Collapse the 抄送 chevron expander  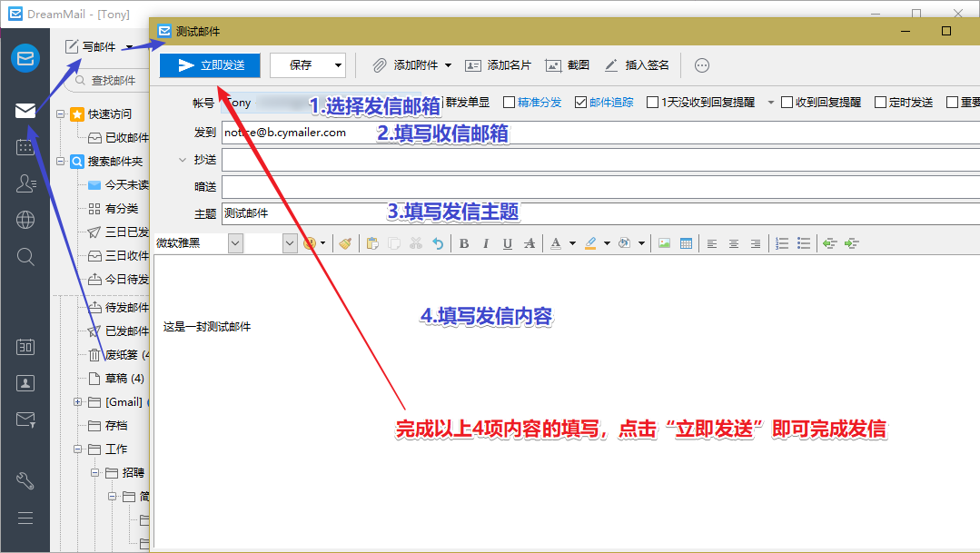click(x=183, y=160)
